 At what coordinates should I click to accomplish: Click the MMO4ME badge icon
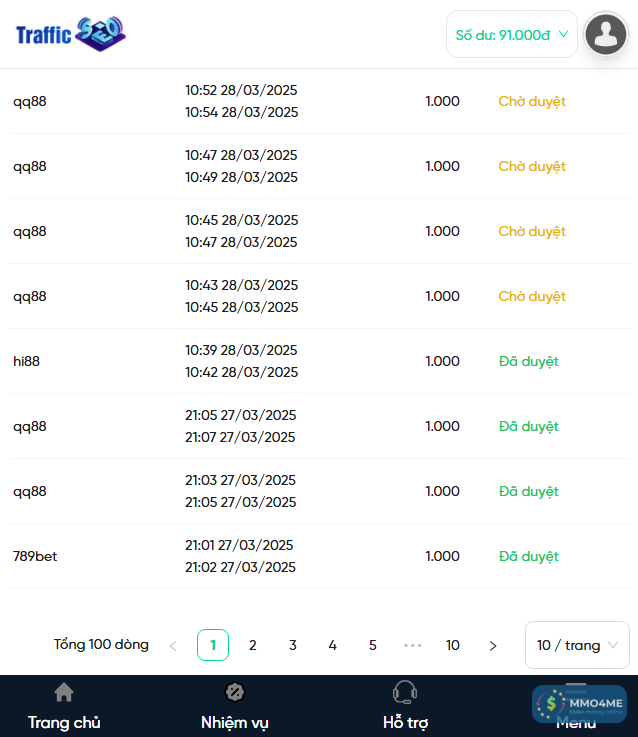(x=580, y=704)
